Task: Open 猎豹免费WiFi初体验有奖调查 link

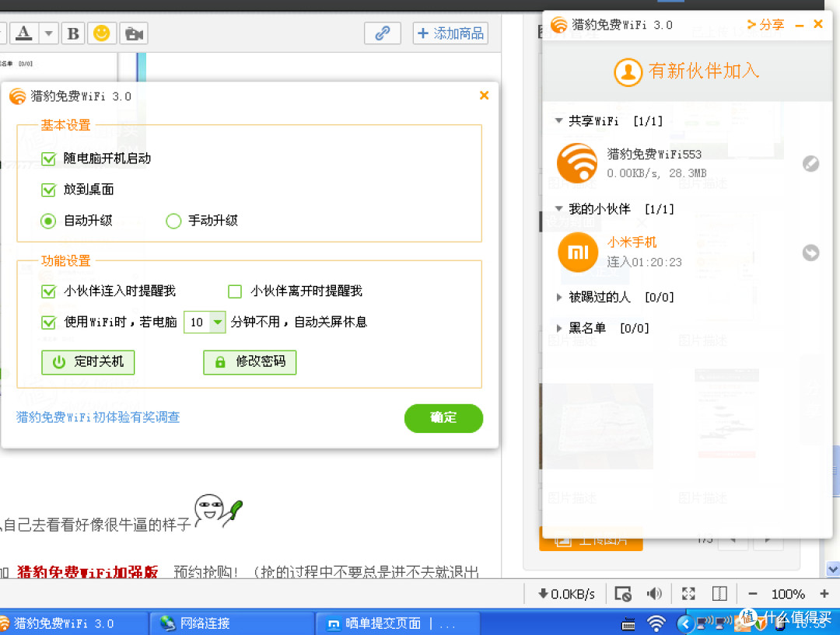Action: [x=98, y=417]
